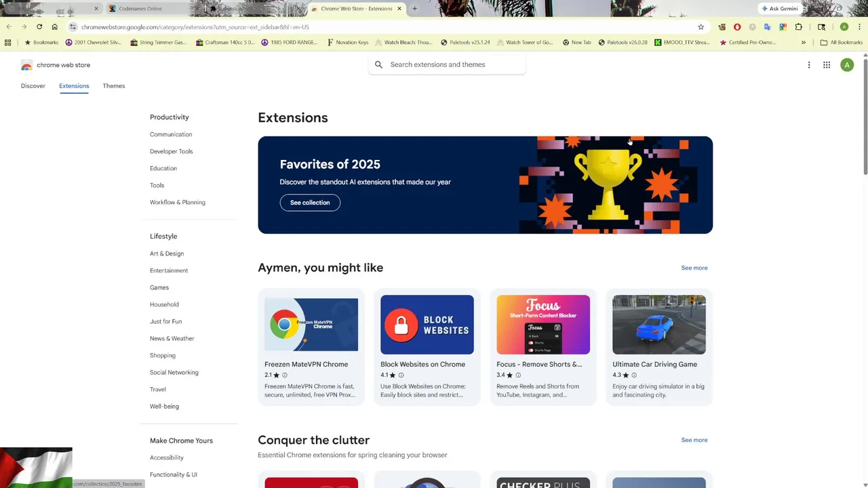Image resolution: width=868 pixels, height=488 pixels.
Task: Open the Extensions puzzle-piece menu
Action: tap(799, 27)
